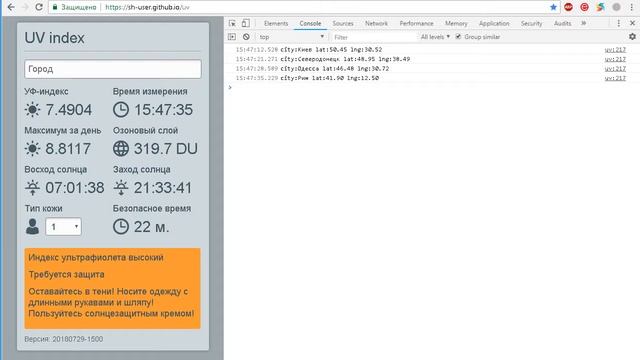Screen dimensions: 640x360
Task: Click the daily maximum value 8.8117
Action: 68,149
